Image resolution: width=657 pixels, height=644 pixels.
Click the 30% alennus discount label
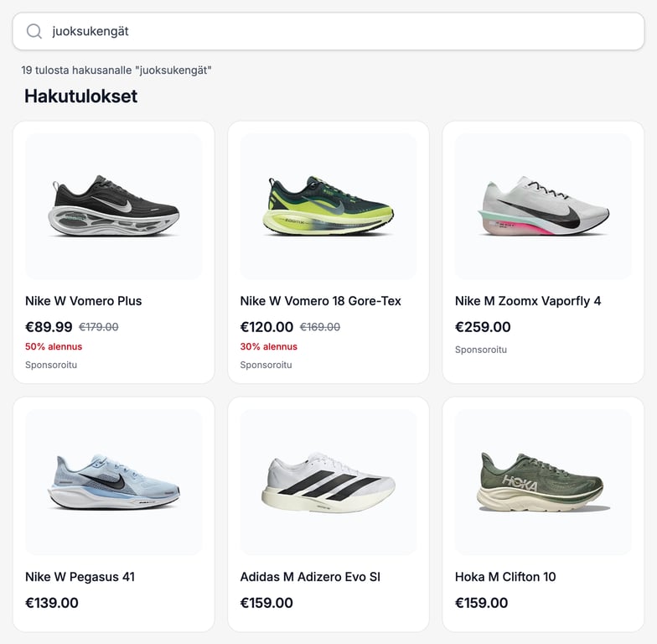(268, 346)
